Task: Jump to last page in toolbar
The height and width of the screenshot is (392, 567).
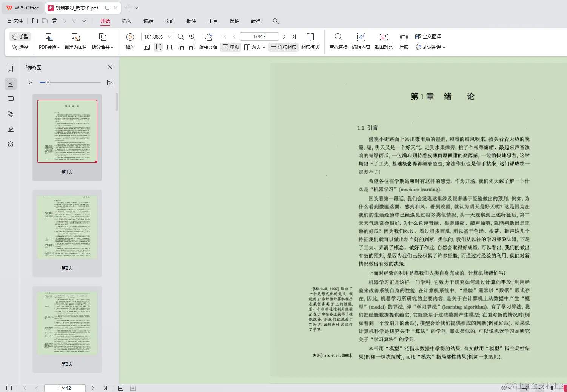Action: [294, 37]
